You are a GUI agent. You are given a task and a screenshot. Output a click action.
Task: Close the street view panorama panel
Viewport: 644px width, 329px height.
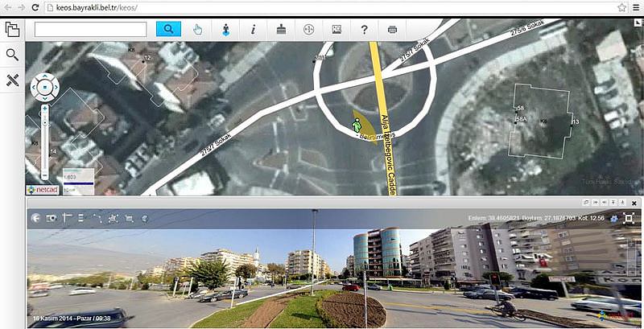[x=634, y=203]
